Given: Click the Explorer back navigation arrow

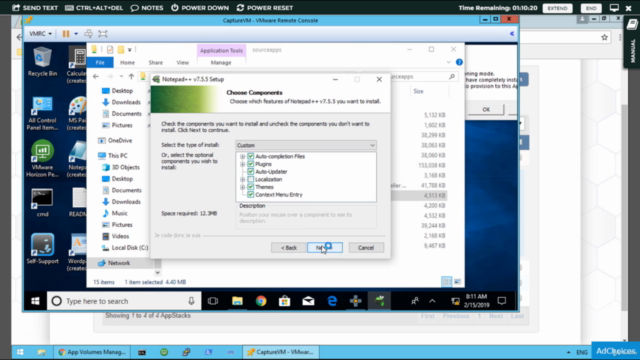Looking at the screenshot, I should [x=96, y=76].
